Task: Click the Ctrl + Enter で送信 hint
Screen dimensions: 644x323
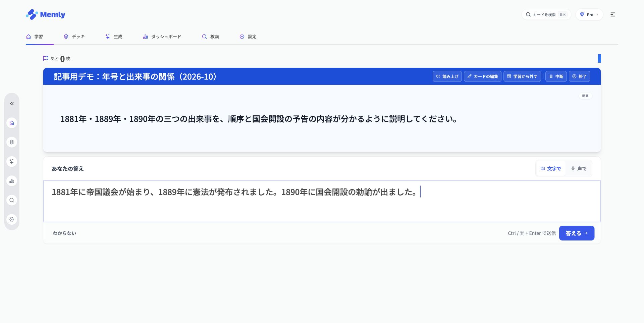Action: click(x=532, y=233)
